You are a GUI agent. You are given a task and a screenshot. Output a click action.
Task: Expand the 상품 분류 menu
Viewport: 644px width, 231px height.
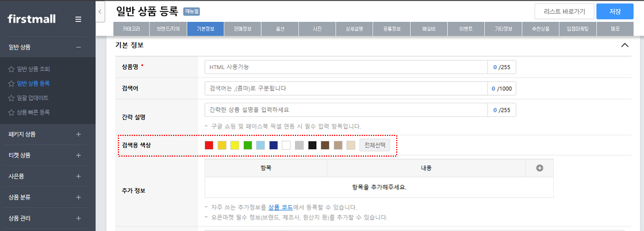point(78,197)
